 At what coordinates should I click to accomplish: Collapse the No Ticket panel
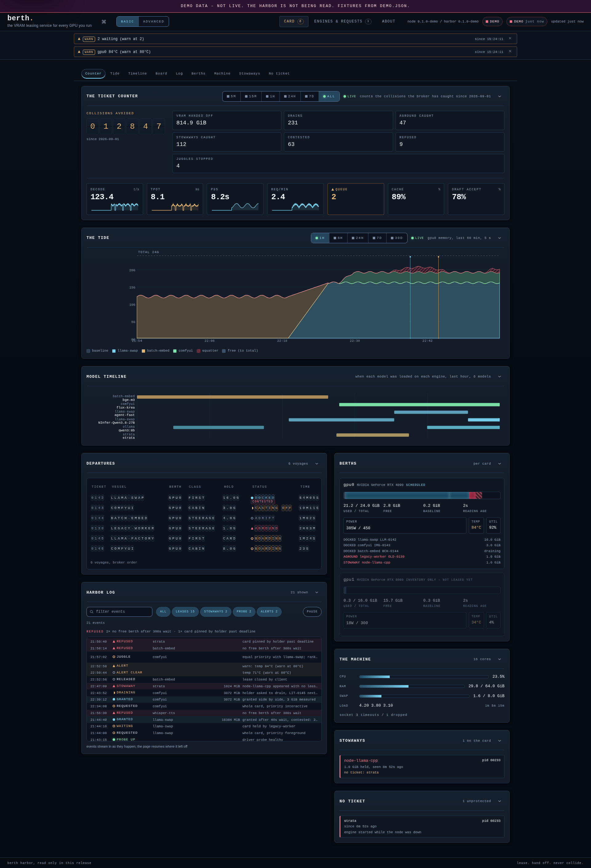500,801
